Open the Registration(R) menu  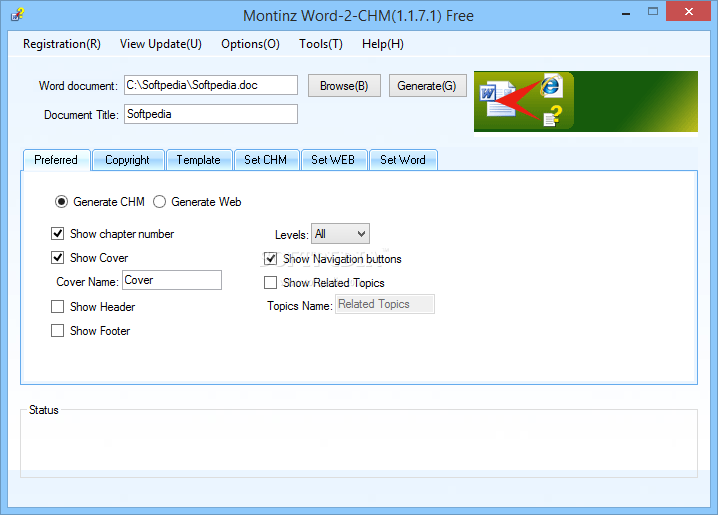click(x=62, y=44)
